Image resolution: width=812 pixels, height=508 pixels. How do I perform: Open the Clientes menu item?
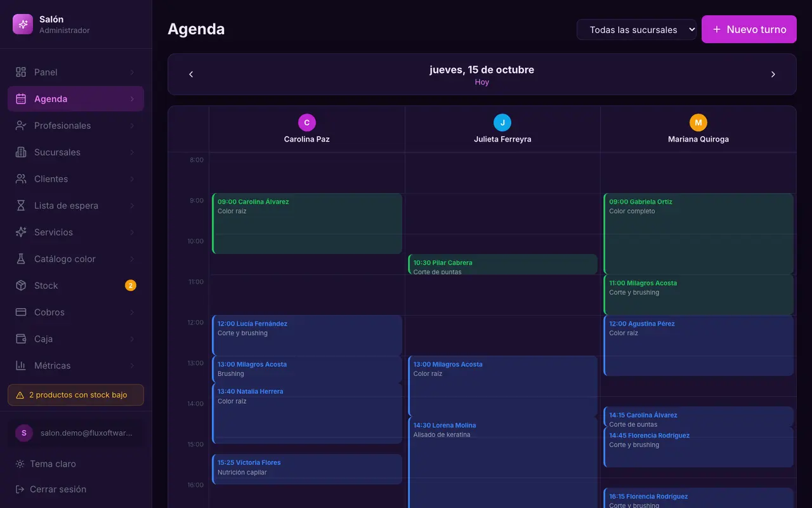pyautogui.click(x=75, y=179)
